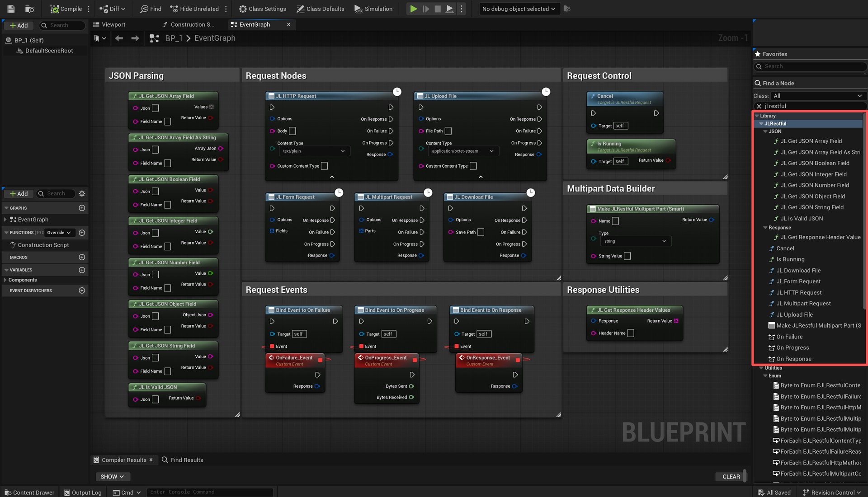
Task: Open Class Defaults
Action: click(320, 9)
